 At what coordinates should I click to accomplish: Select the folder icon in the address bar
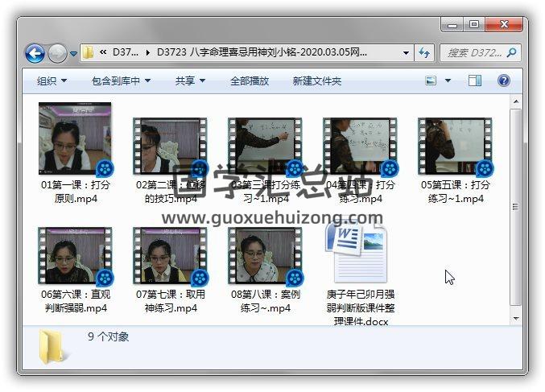(x=89, y=54)
